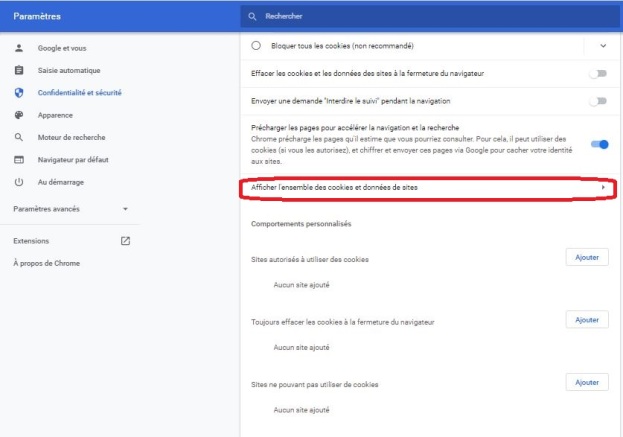
Task: Click the palette icon for Apparence
Action: click(x=19, y=115)
